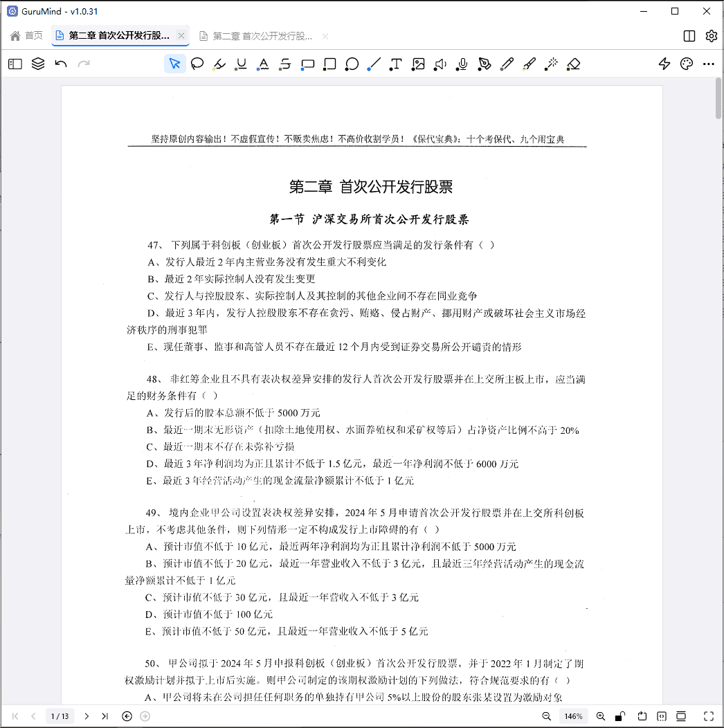This screenshot has height=728, width=724.
Task: Switch to the active first 第二章 document tab
Action: pyautogui.click(x=119, y=36)
